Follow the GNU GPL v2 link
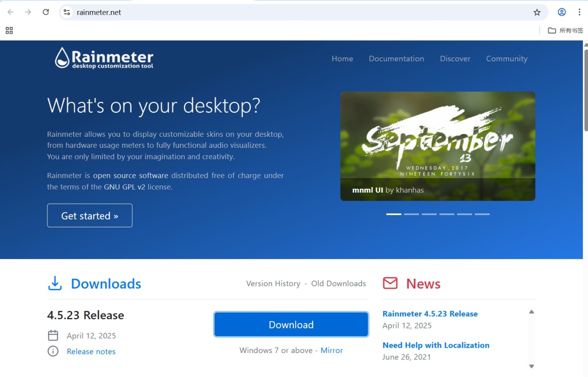Screen dimensions: 588x377 [x=124, y=187]
